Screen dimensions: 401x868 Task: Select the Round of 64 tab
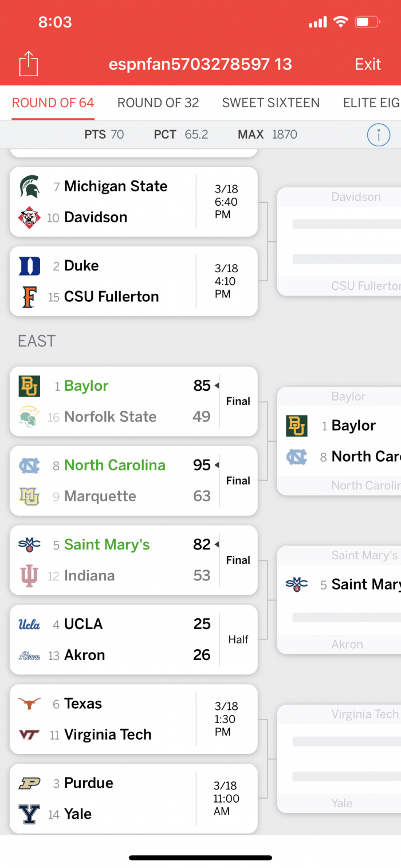pyautogui.click(x=53, y=103)
